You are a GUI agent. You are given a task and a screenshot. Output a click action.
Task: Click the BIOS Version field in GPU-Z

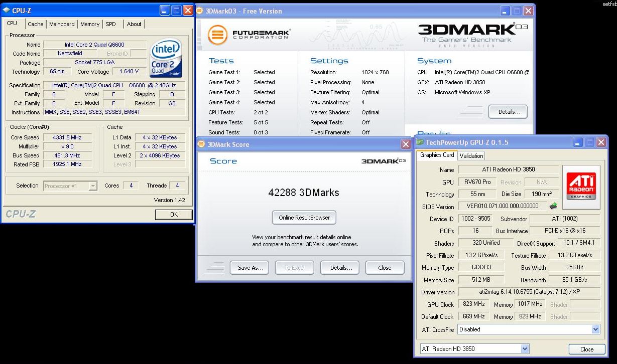click(503, 206)
